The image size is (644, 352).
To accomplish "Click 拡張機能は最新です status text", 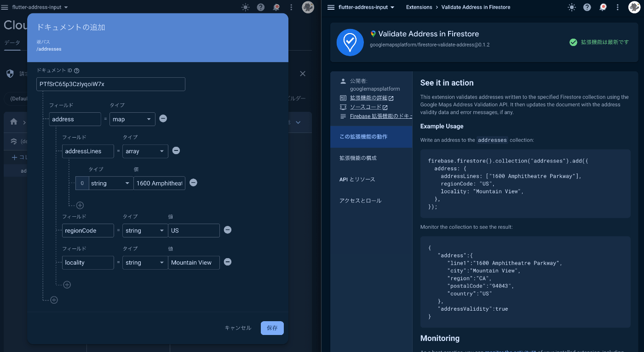I will click(x=605, y=42).
